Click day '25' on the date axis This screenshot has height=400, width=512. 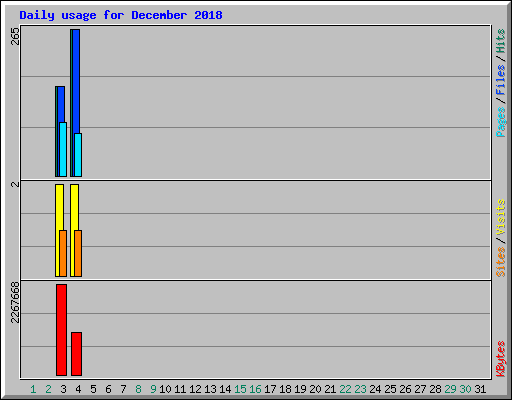coord(390,389)
